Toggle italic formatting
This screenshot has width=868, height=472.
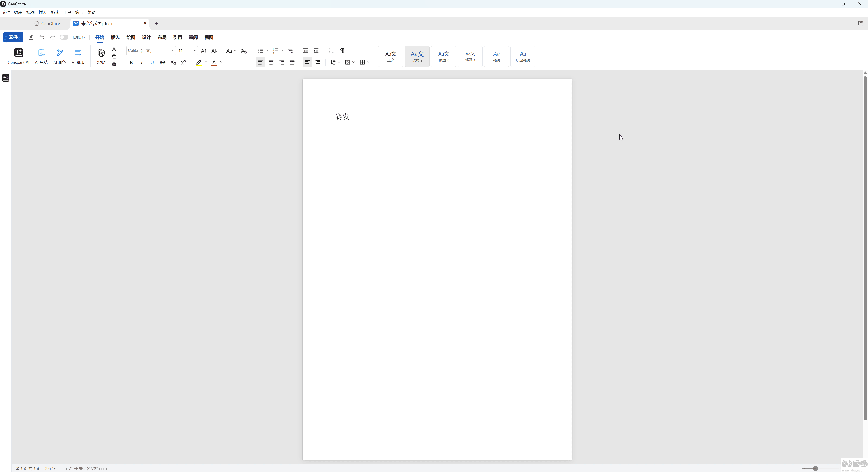click(x=142, y=62)
